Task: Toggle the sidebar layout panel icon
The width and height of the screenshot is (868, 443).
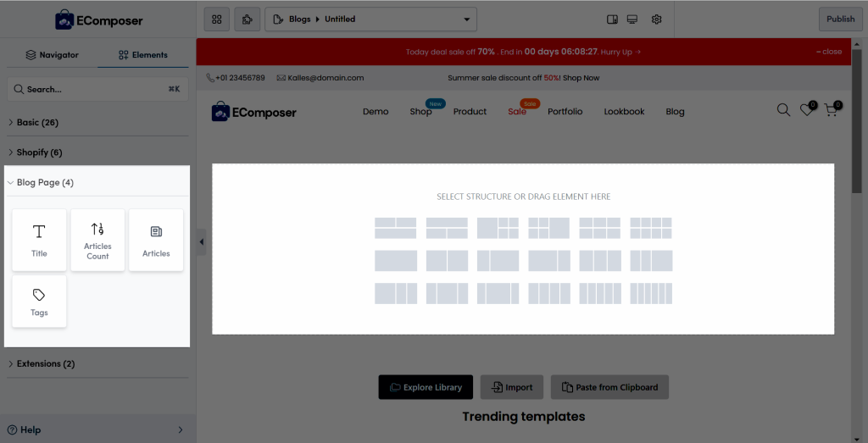Action: [x=612, y=19]
